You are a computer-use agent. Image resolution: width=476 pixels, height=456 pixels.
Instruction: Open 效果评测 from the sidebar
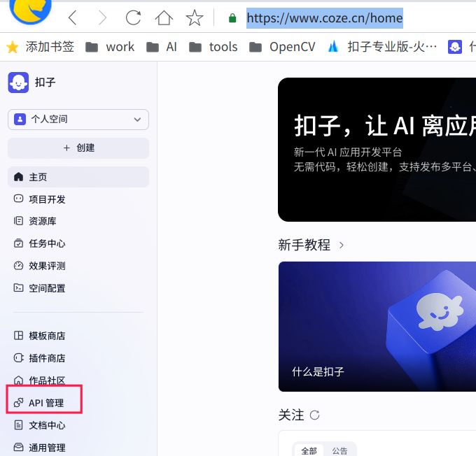(x=47, y=266)
